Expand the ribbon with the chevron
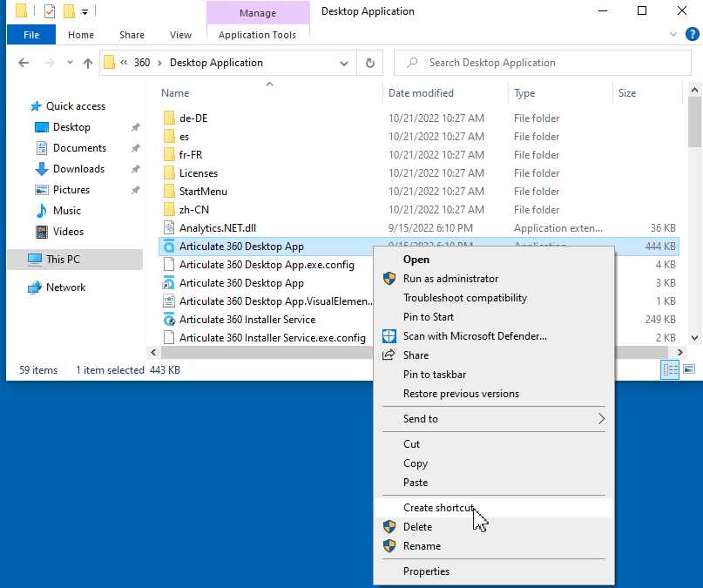Image resolution: width=703 pixels, height=588 pixels. tap(673, 34)
